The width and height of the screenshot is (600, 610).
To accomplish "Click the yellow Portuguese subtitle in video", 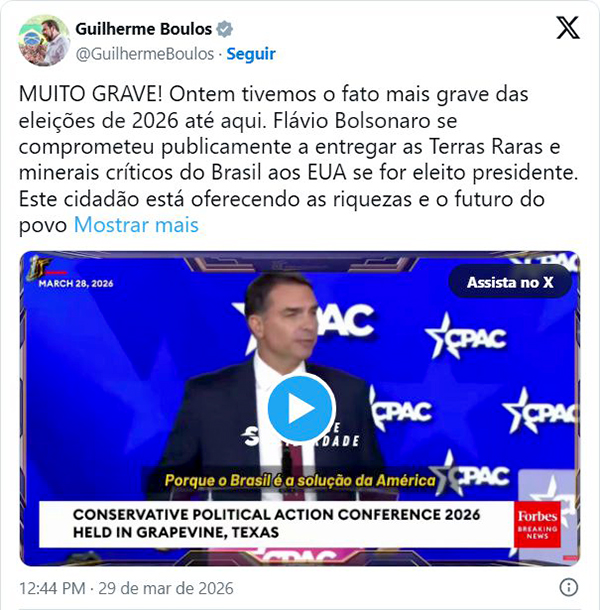I will coord(300,480).
